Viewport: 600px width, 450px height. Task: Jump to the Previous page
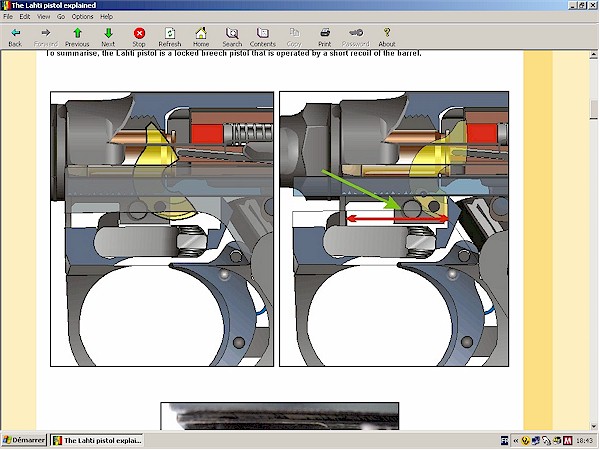(77, 37)
